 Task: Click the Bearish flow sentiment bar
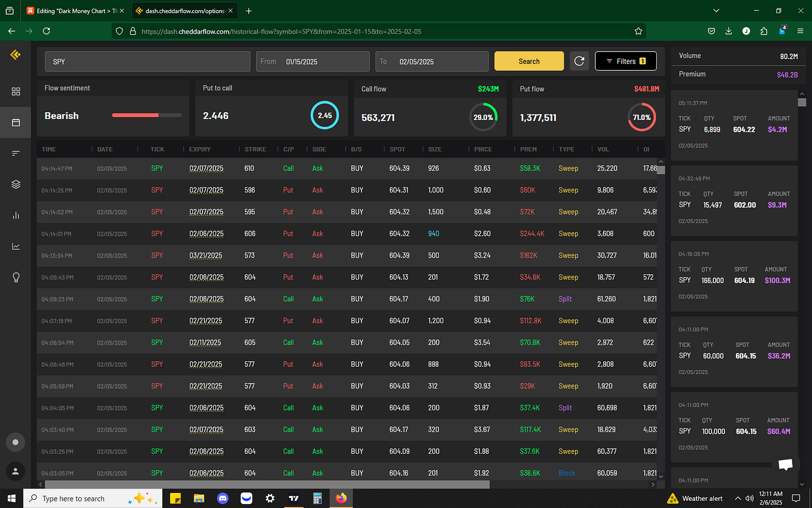pos(147,116)
